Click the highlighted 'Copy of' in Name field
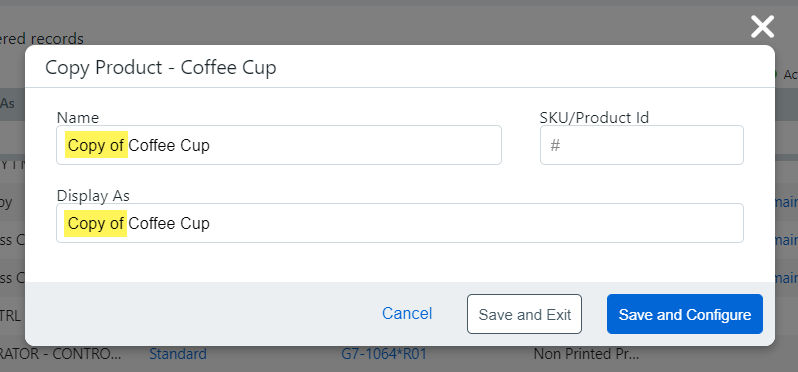The width and height of the screenshot is (798, 372). coord(96,146)
